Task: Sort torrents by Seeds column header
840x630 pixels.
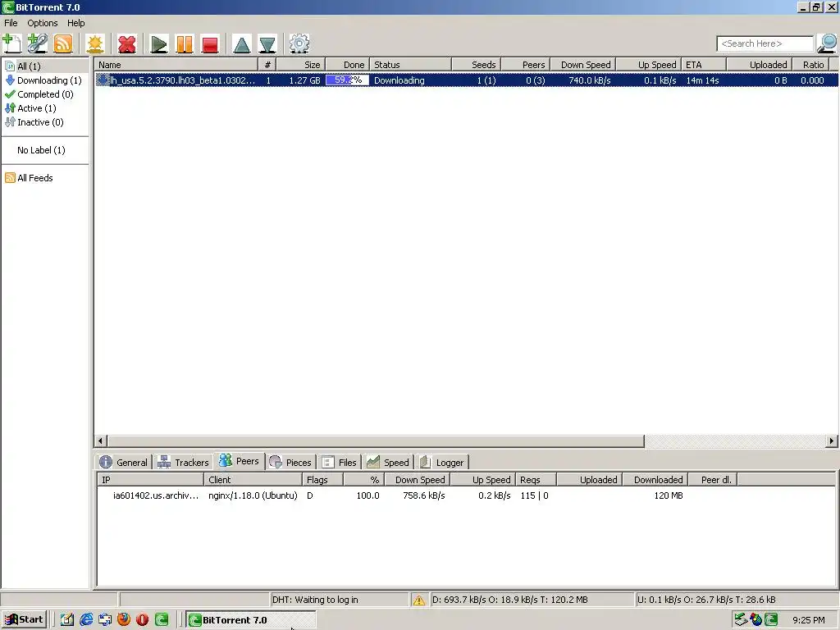Action: click(476, 65)
